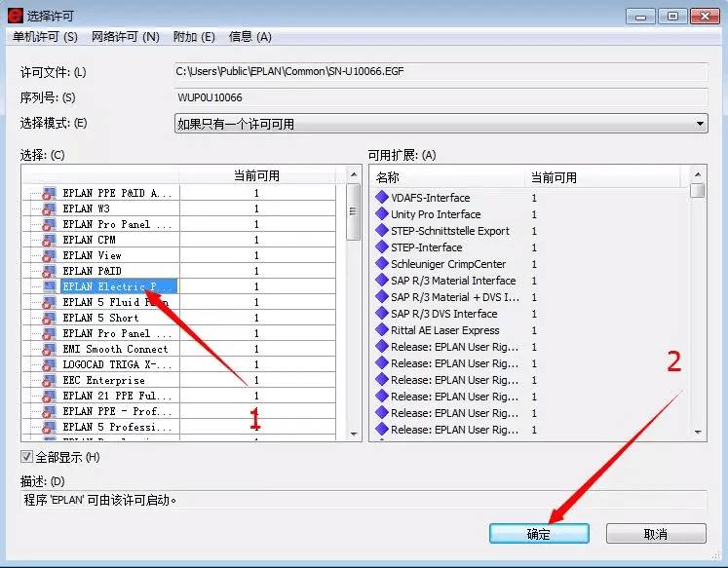
Task: Select the EPLAN P&ID text
Action: point(92,271)
